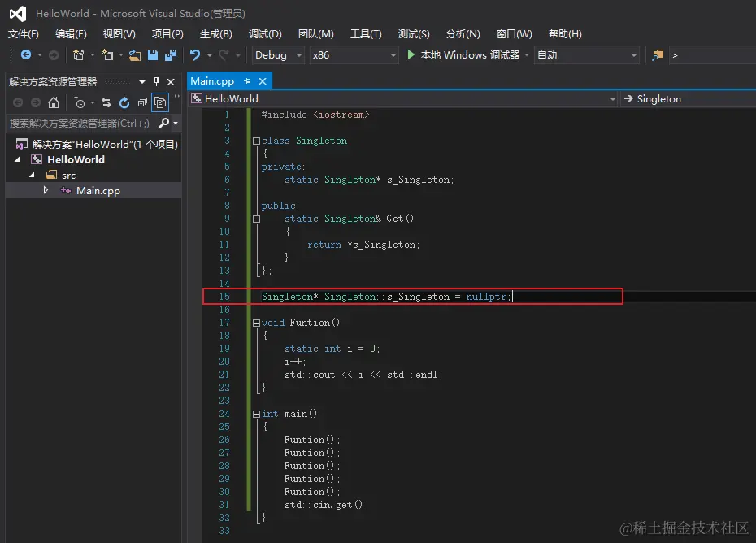The height and width of the screenshot is (543, 756).
Task: Close the Main.cpp tab
Action: coord(263,81)
